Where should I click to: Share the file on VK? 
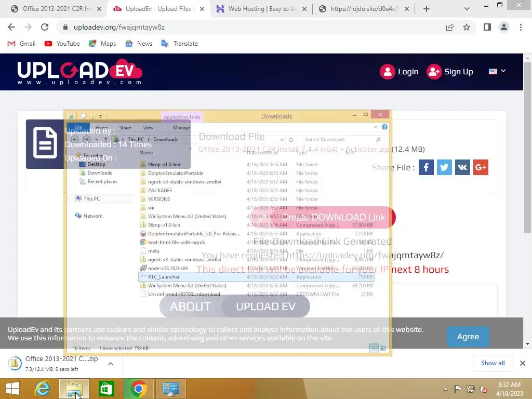462,167
